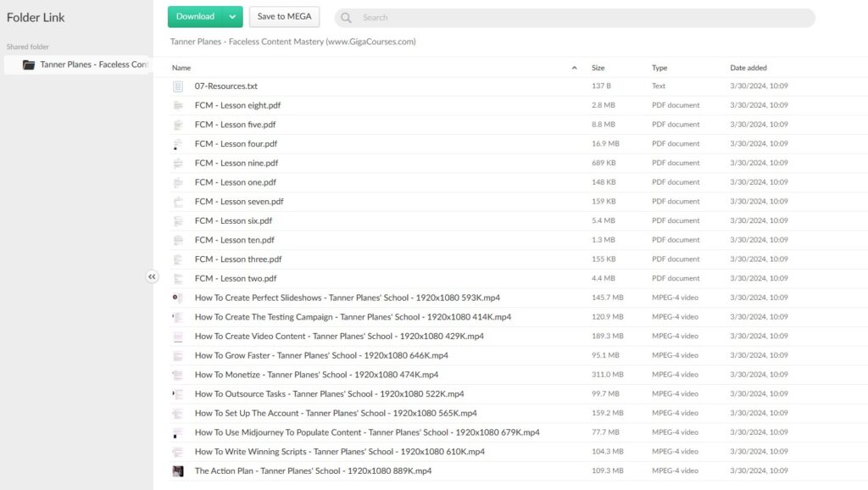Click the PDF icon beside FCM - Lesson one.pdf

[178, 182]
